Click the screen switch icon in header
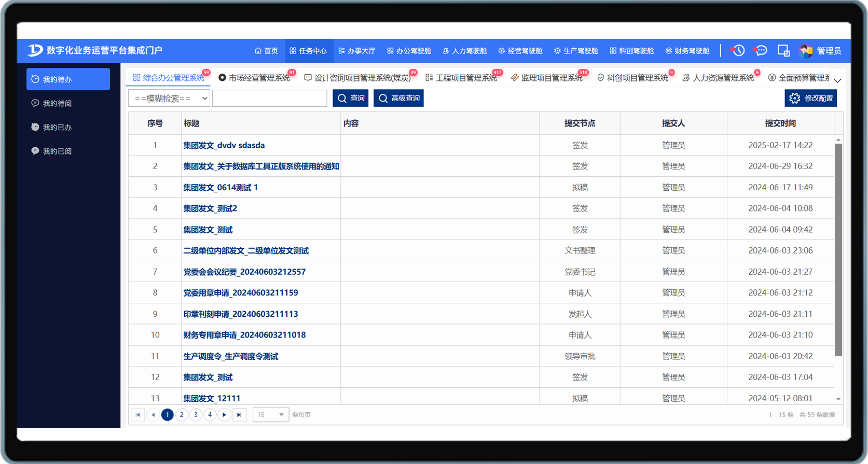 pos(783,50)
